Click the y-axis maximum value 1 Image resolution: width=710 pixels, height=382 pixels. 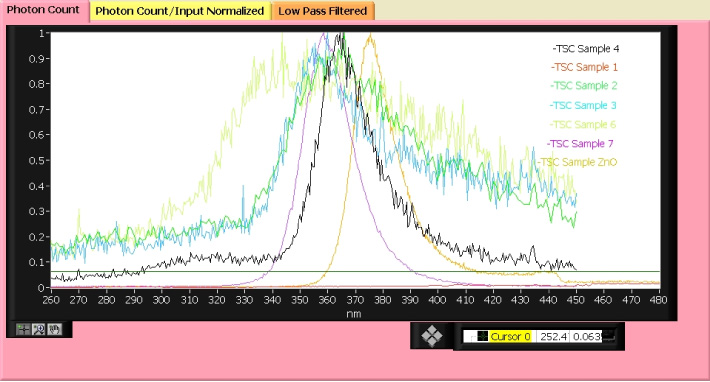pyautogui.click(x=42, y=33)
